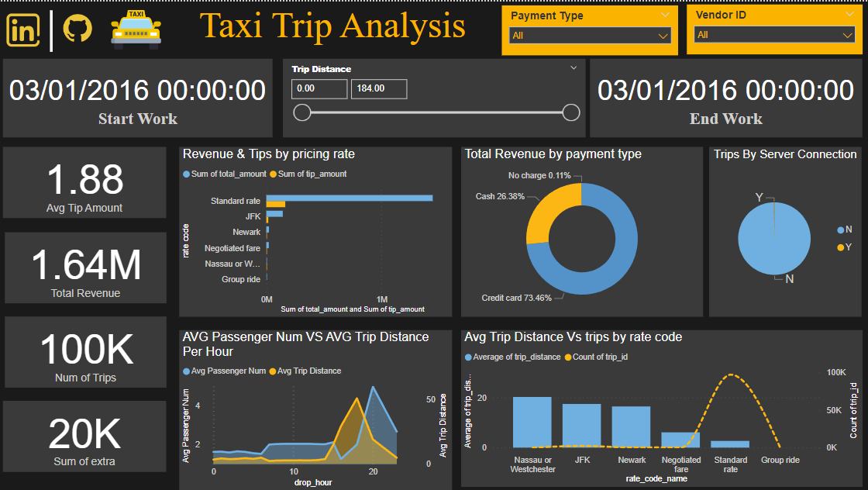Open the GitHub icon link
This screenshot has width=868, height=490.
[77, 29]
